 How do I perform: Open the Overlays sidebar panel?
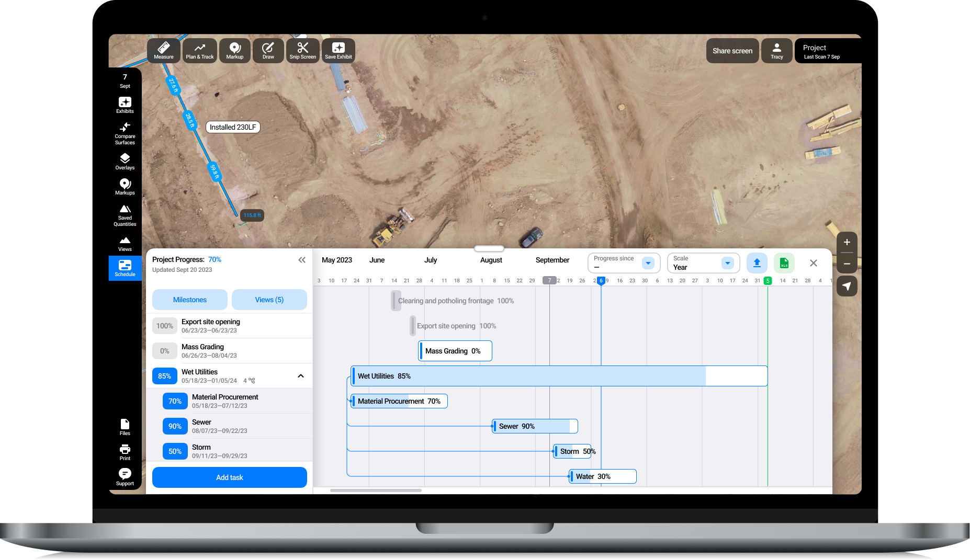pyautogui.click(x=125, y=161)
